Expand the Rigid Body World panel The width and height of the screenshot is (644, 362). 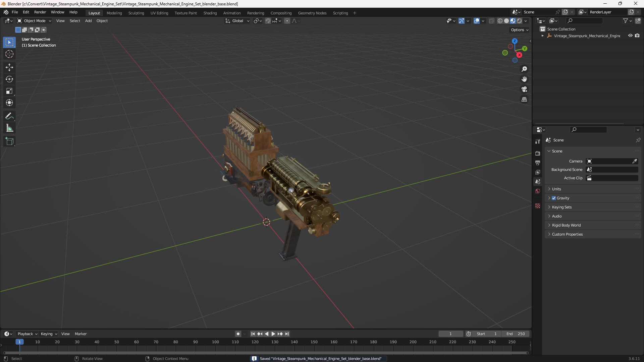tap(566, 225)
